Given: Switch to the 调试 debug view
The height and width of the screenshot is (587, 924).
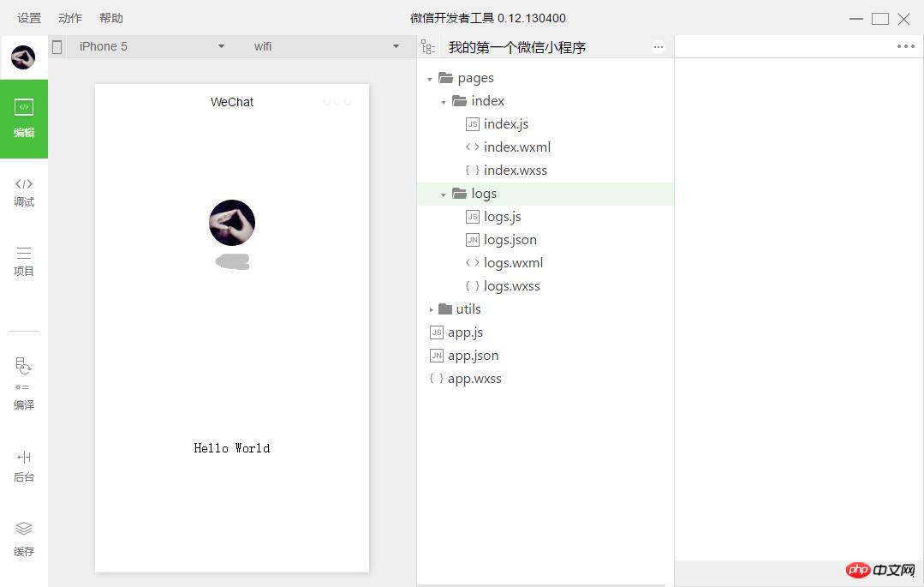Looking at the screenshot, I should 24,193.
